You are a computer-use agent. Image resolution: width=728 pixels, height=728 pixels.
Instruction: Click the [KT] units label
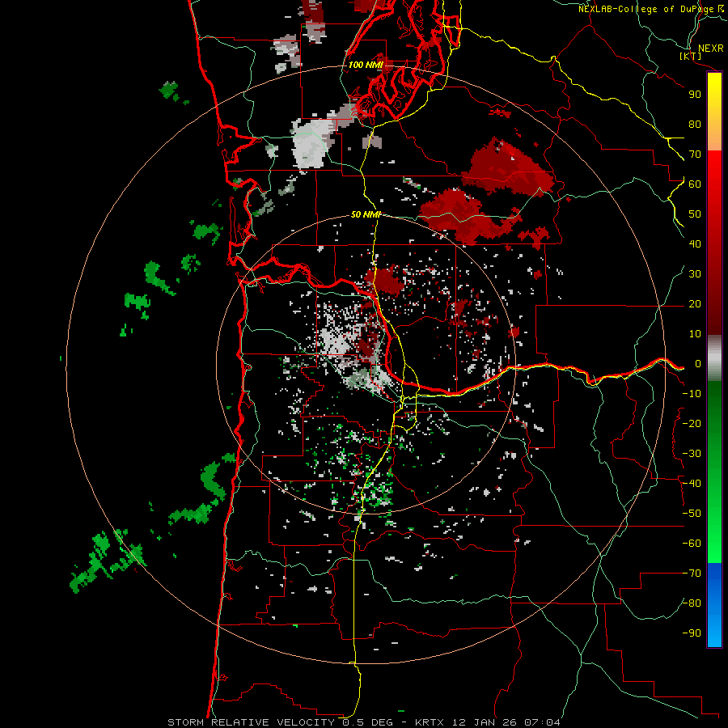[x=691, y=57]
